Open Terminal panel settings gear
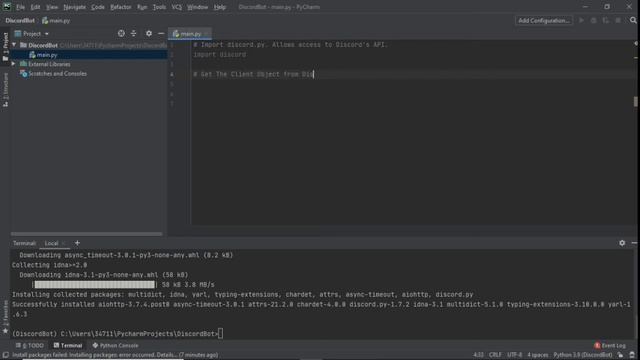This screenshot has height=360, width=640. click(622, 243)
